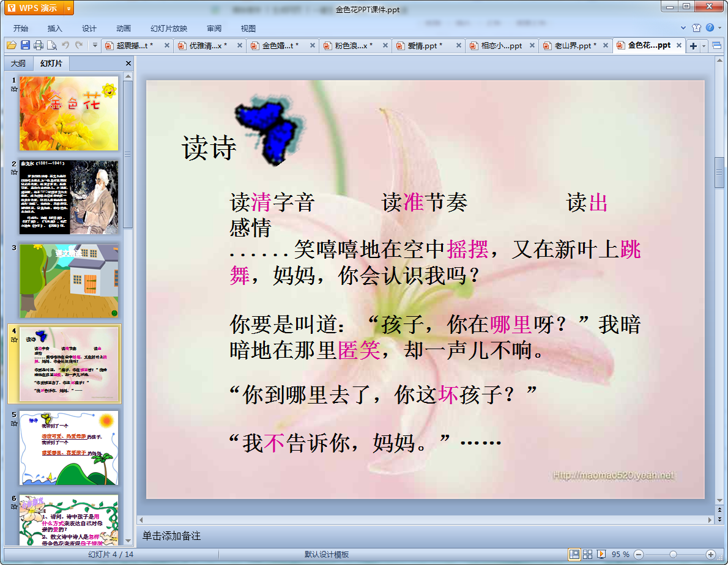Close the 爱情.ppt document tab
Screen dimensions: 728x565
458,45
